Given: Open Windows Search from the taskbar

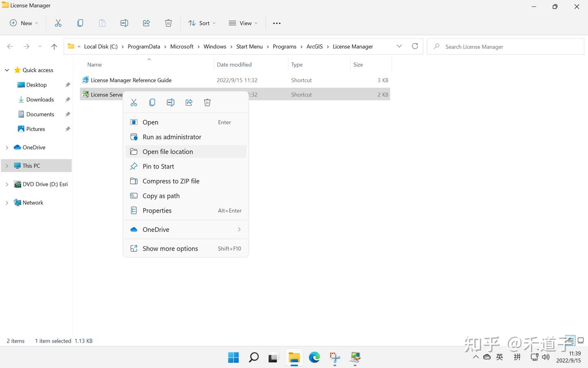Looking at the screenshot, I should (253, 357).
